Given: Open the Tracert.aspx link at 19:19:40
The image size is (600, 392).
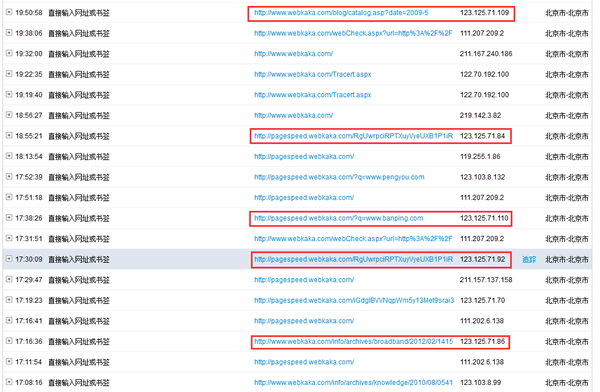Looking at the screenshot, I should click(313, 95).
